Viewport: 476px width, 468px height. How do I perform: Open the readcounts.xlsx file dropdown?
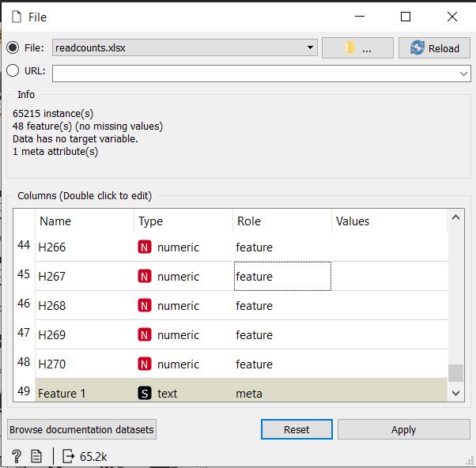coord(185,47)
